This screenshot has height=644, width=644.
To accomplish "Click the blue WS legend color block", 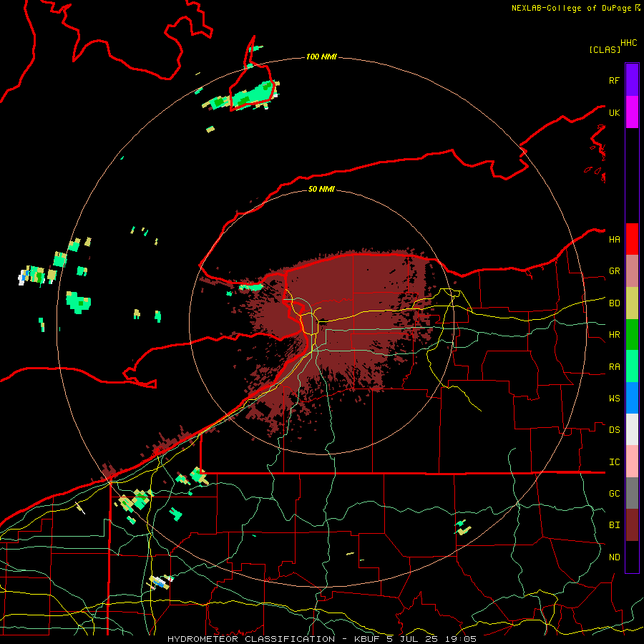I will [x=632, y=398].
